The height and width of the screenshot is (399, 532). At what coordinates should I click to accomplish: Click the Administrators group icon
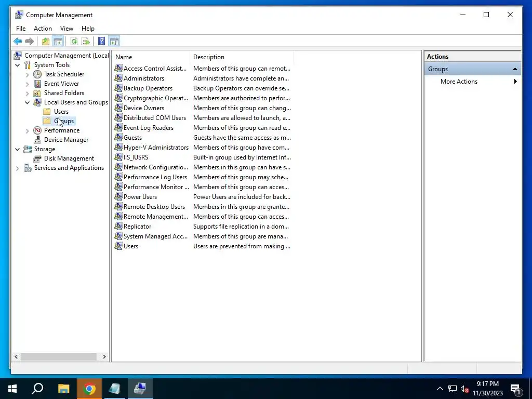[118, 78]
